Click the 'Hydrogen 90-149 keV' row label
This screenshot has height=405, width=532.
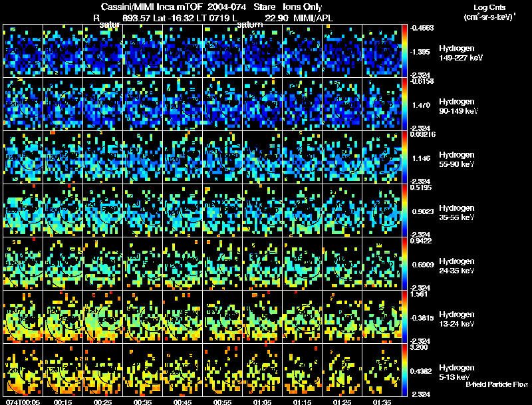click(x=458, y=106)
